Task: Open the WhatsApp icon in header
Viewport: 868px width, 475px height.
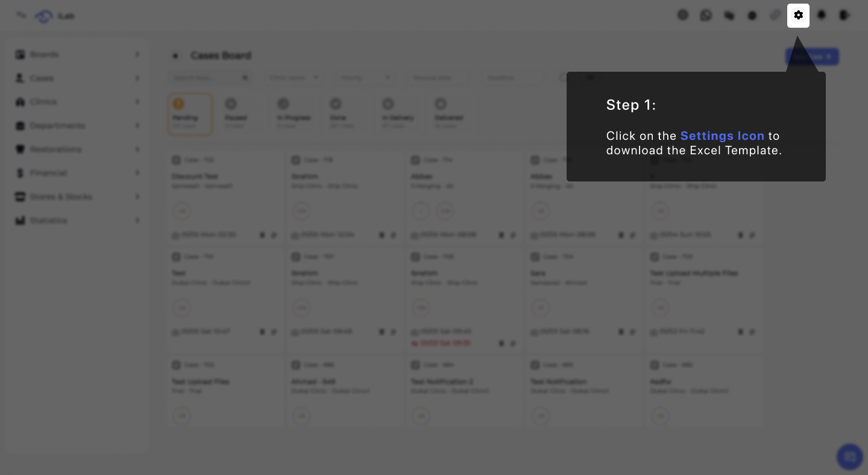Action: click(706, 15)
